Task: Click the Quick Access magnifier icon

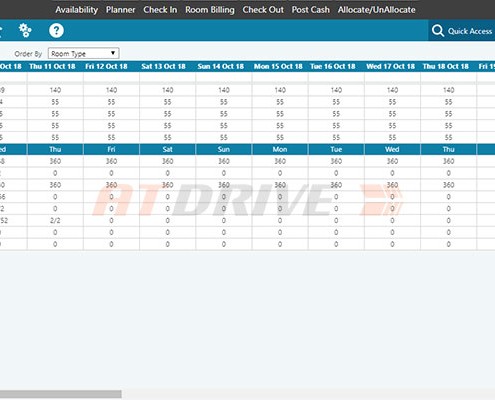Action: tap(438, 31)
